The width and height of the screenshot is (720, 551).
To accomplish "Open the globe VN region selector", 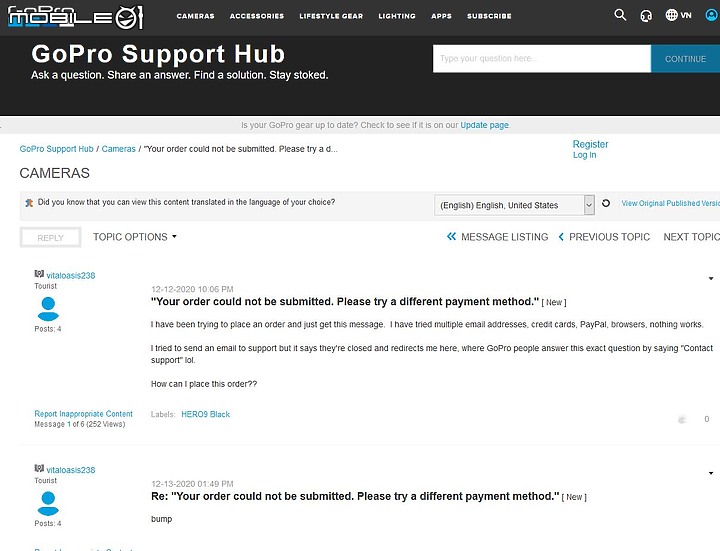I will [x=678, y=15].
